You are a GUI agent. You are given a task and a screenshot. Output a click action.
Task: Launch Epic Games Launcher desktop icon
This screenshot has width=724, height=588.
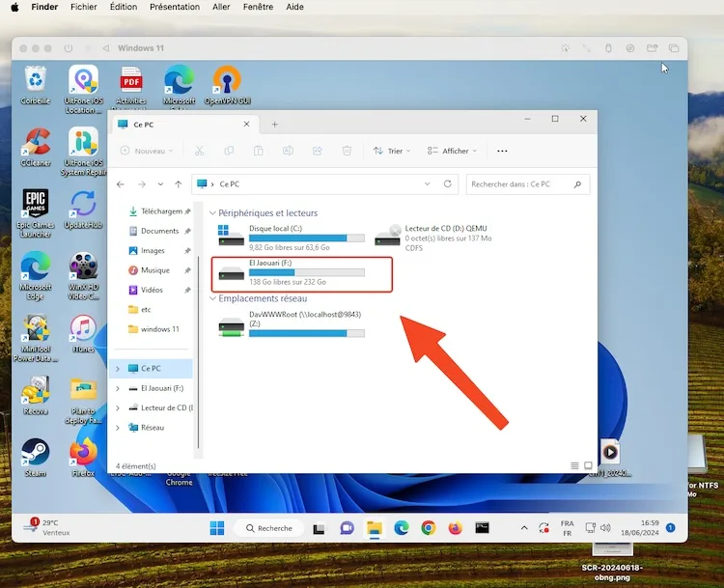(x=36, y=213)
